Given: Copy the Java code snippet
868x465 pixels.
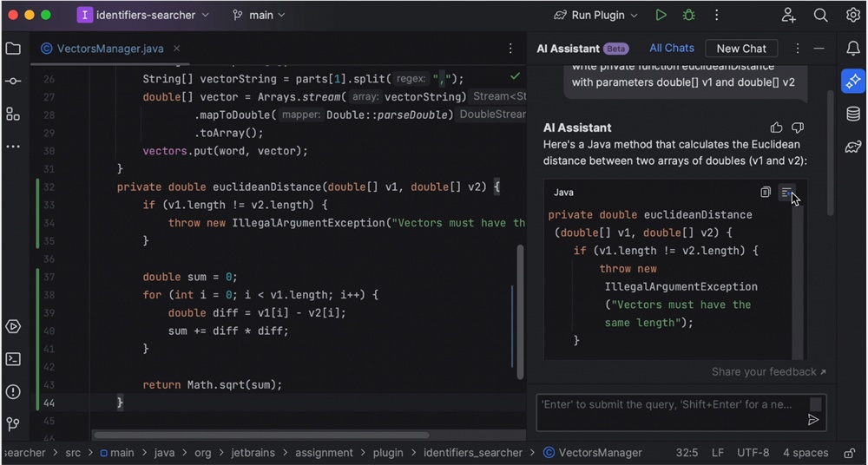Looking at the screenshot, I should coord(766,193).
